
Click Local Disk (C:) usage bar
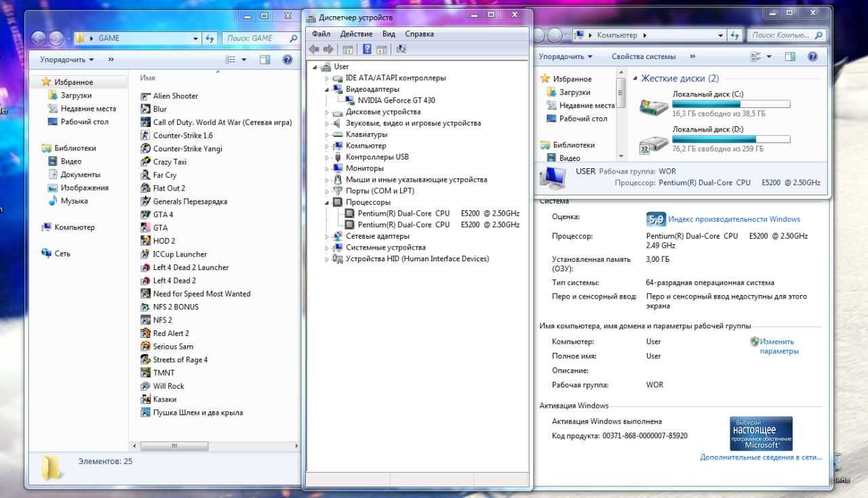click(731, 104)
